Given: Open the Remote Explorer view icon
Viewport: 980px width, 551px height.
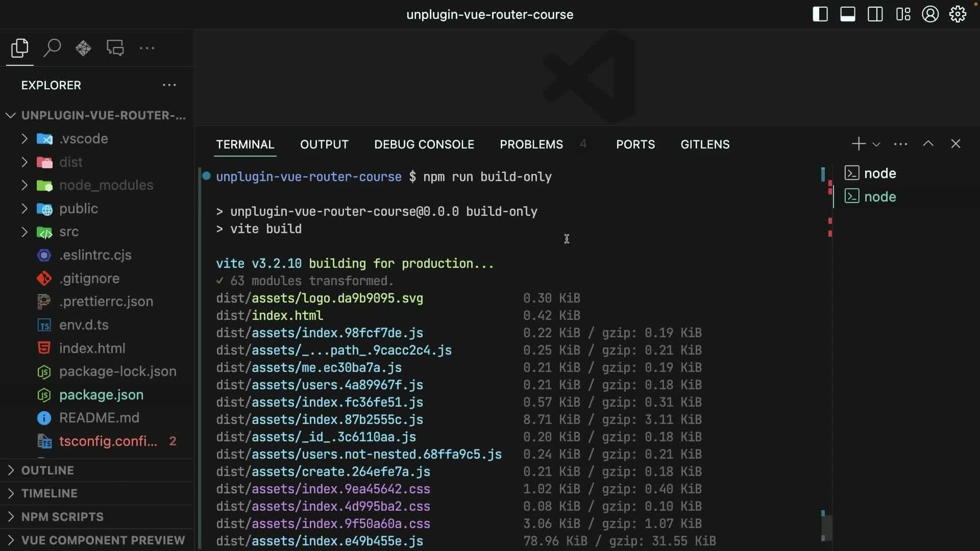Looking at the screenshot, I should (x=83, y=48).
